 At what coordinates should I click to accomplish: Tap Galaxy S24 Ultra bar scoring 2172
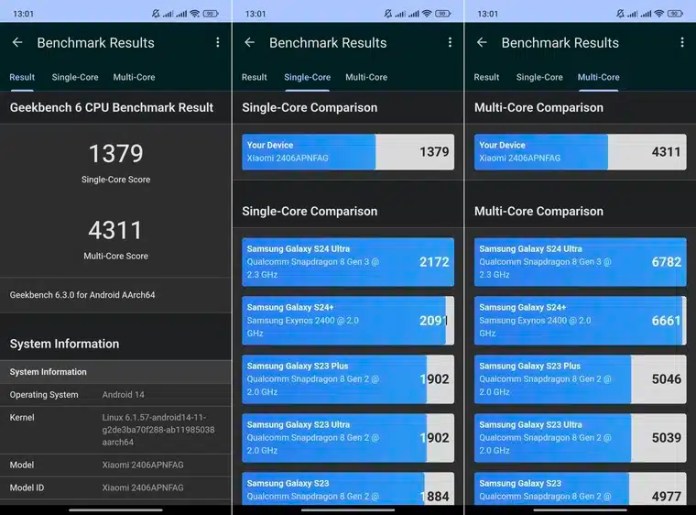pyautogui.click(x=348, y=262)
